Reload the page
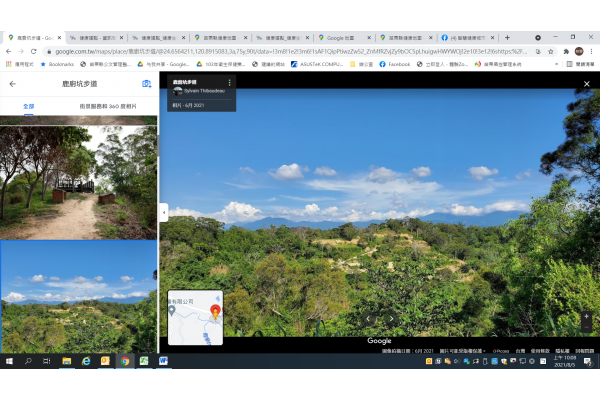 [x=34, y=51]
